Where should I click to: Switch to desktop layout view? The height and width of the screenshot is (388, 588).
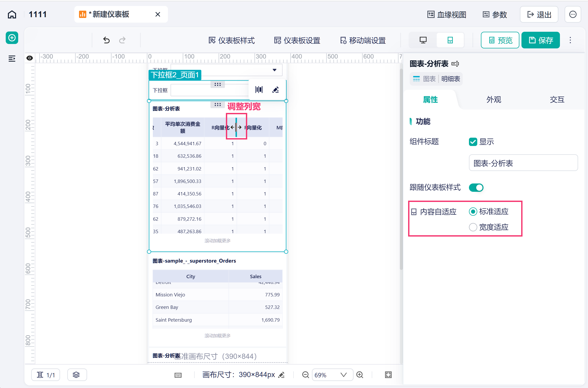coord(423,40)
